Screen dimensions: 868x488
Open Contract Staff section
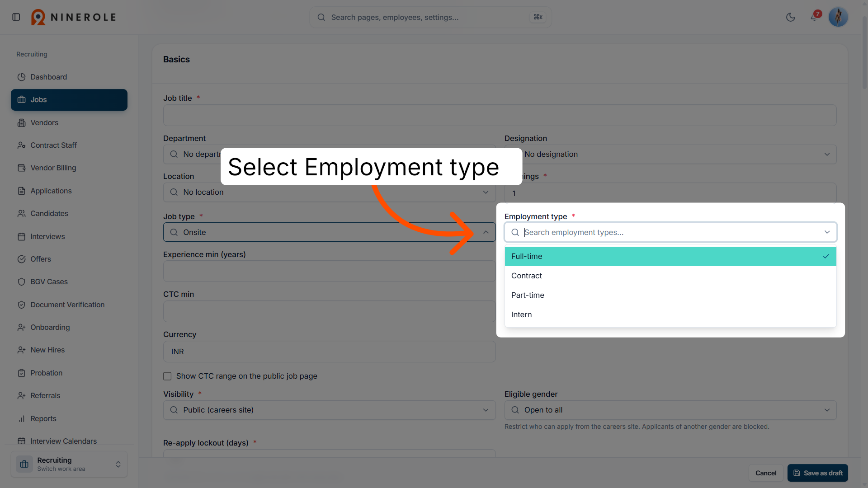coord(69,145)
